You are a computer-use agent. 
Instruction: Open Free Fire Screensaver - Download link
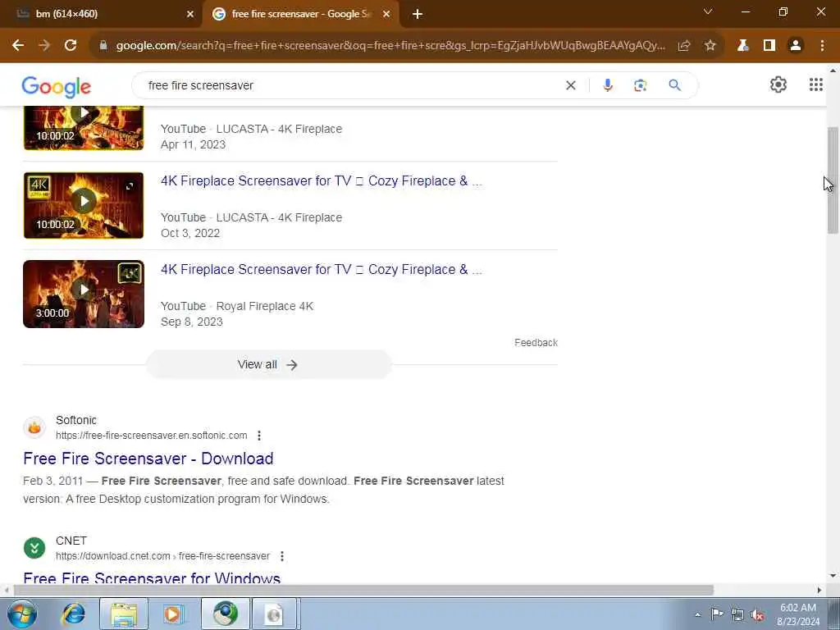pos(148,459)
